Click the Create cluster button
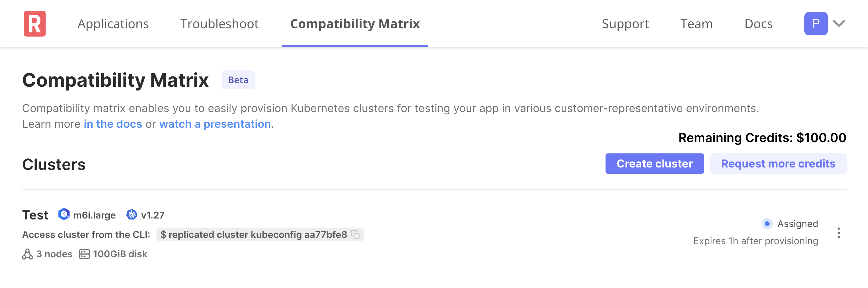Screen dimensions: 868x288 [x=654, y=163]
